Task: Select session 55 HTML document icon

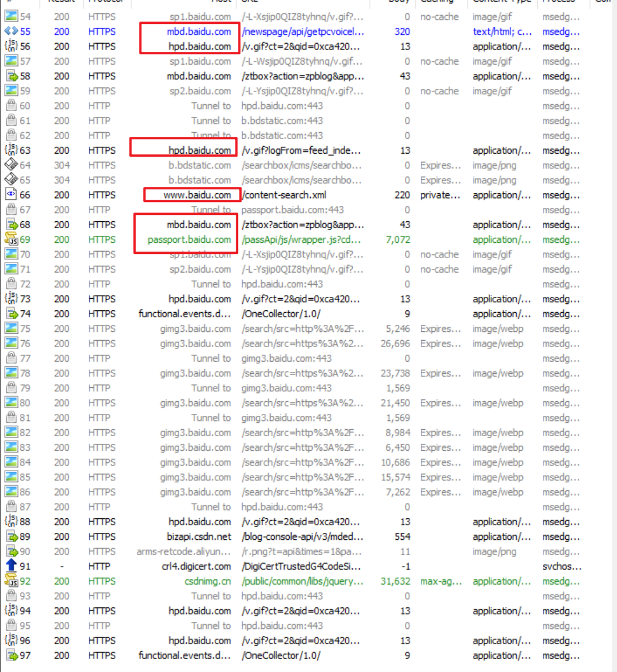Action: (11, 31)
